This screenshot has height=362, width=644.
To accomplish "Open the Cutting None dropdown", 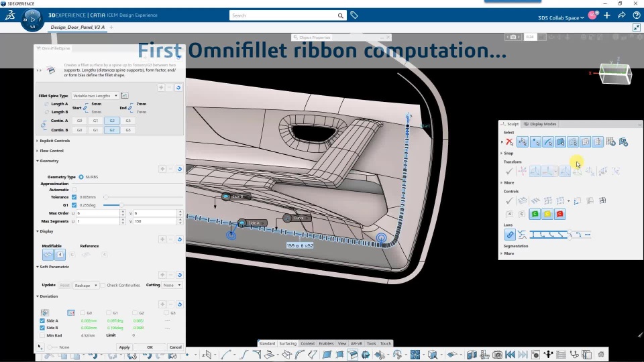I will click(x=172, y=286).
